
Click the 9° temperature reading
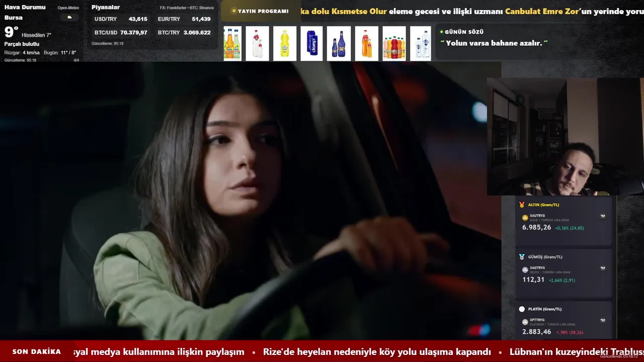point(11,32)
